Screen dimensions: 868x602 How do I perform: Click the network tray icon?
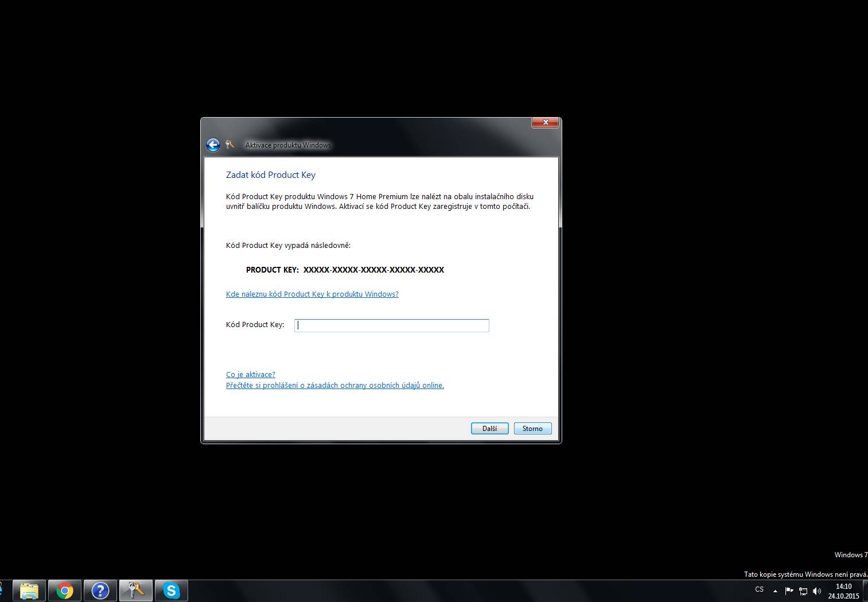point(803,591)
